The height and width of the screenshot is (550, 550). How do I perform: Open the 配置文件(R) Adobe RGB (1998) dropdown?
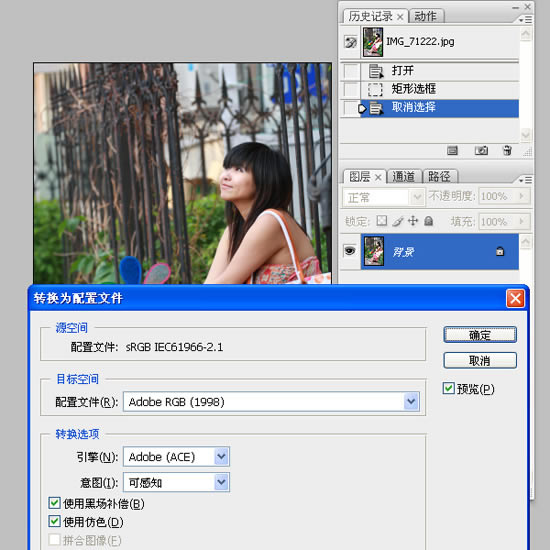tap(411, 401)
